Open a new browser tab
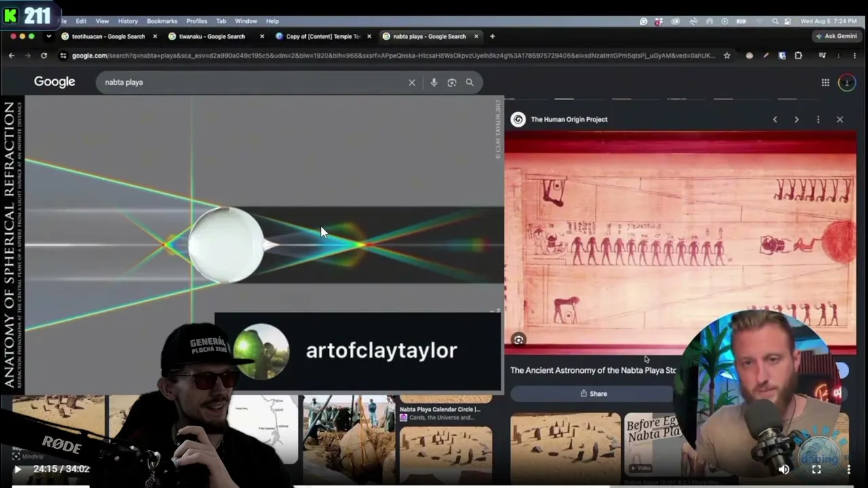Viewport: 868px width, 488px height. (x=492, y=37)
